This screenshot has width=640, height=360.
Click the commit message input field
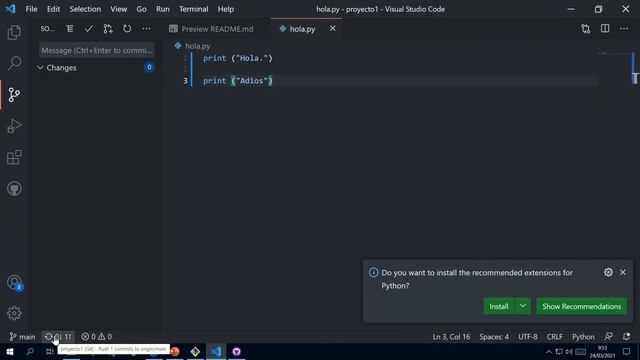pos(97,50)
